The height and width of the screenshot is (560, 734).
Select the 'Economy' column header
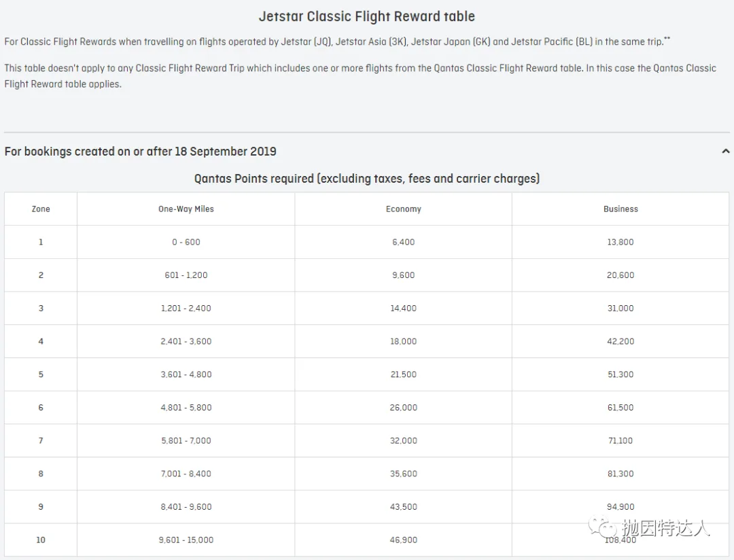[403, 209]
